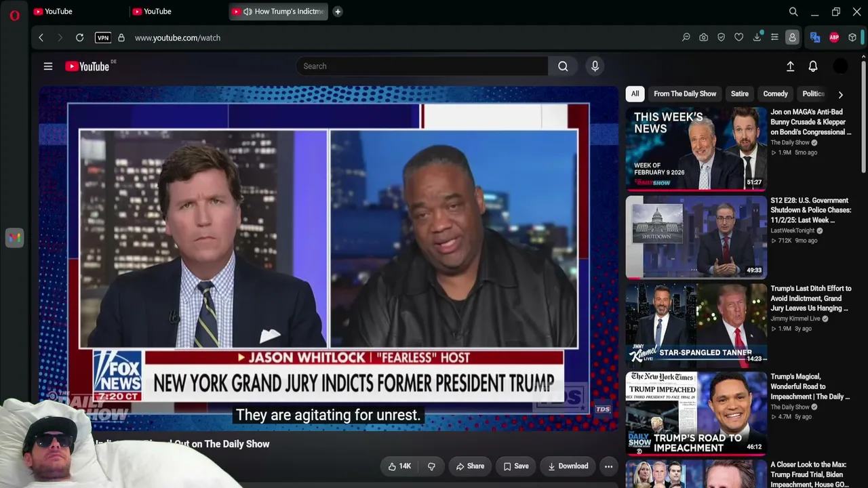Mute the audio-playing tab via speaker icon

(248, 12)
